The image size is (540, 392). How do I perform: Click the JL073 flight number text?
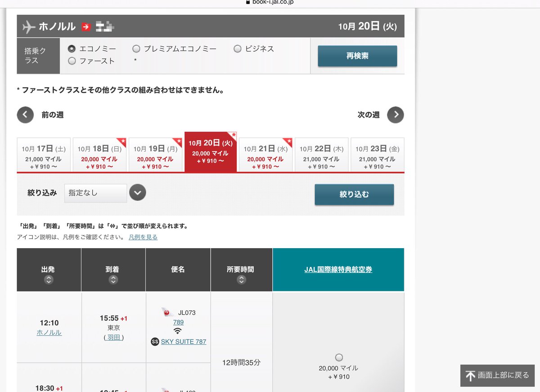pyautogui.click(x=187, y=312)
